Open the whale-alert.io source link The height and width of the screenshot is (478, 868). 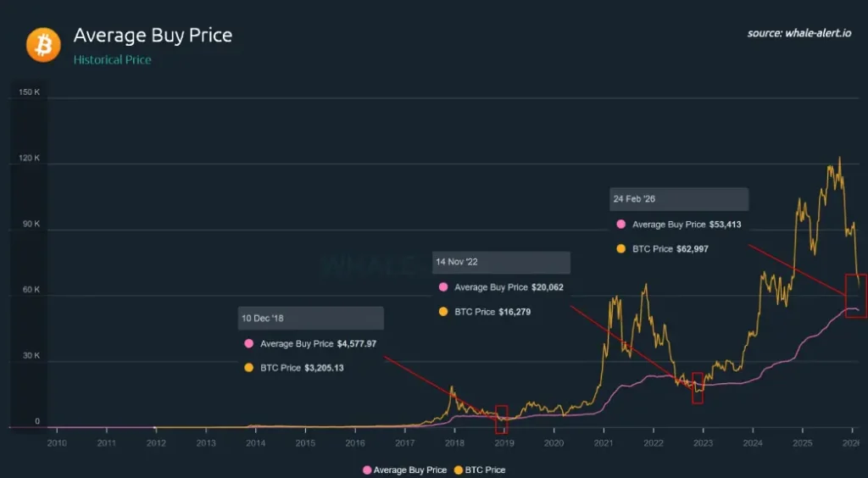point(799,33)
